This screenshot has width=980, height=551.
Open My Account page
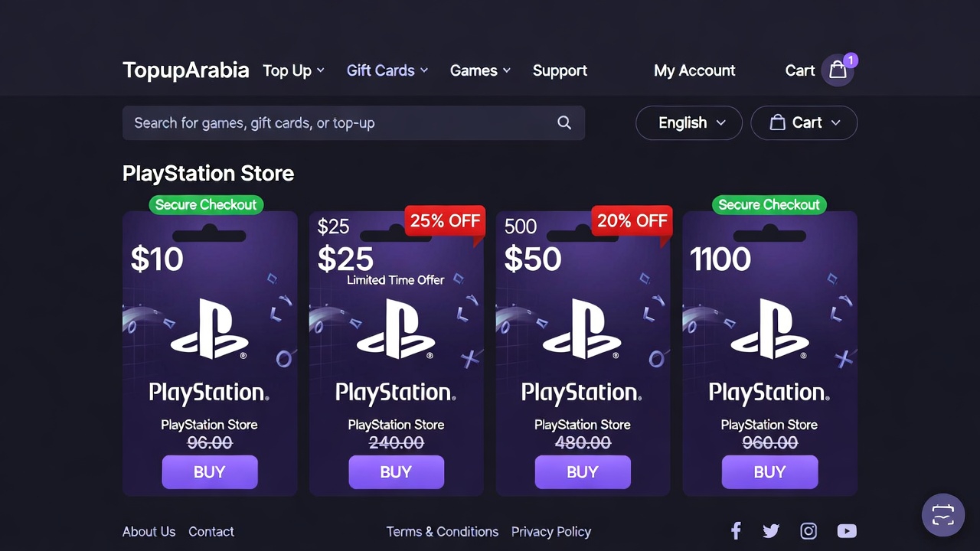pyautogui.click(x=694, y=70)
